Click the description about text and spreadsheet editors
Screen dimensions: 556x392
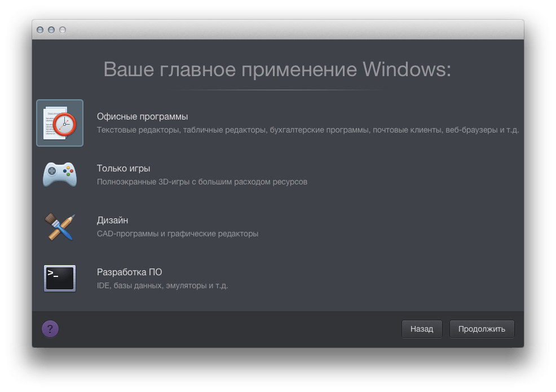pos(308,130)
